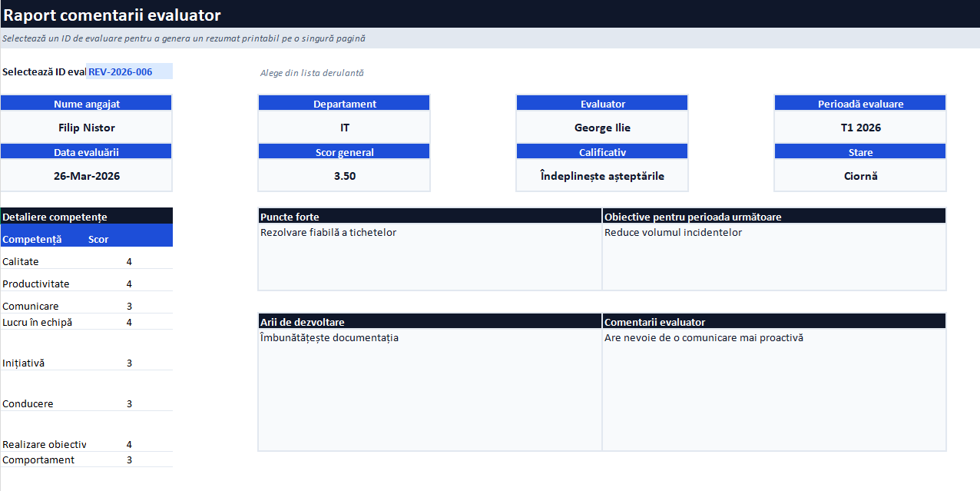980x491 pixels.
Task: Click the 'Departament' header
Action: coord(345,104)
